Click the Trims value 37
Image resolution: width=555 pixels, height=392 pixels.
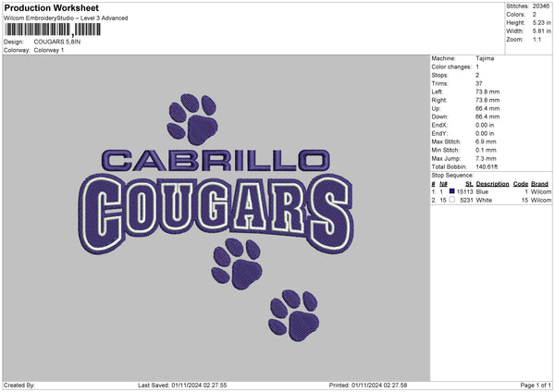tap(478, 83)
